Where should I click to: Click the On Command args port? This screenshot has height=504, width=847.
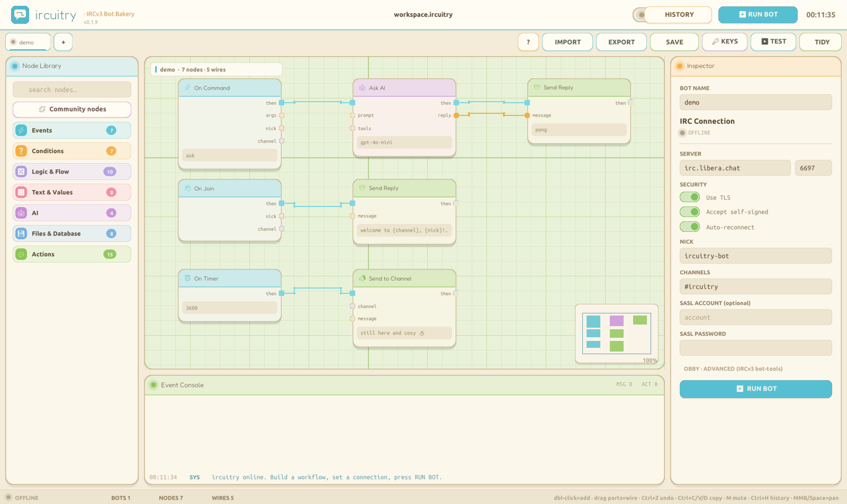[x=282, y=115]
